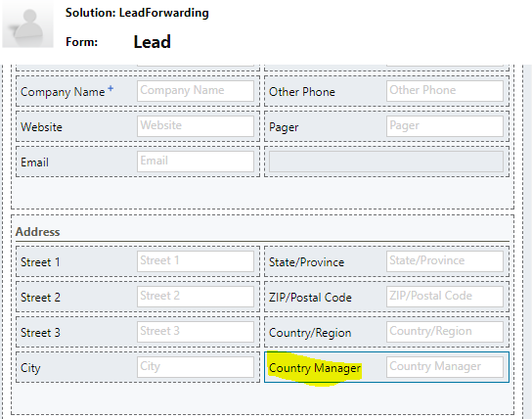Click into the Email field
Viewport: 532px width, 419px height.
click(x=196, y=162)
